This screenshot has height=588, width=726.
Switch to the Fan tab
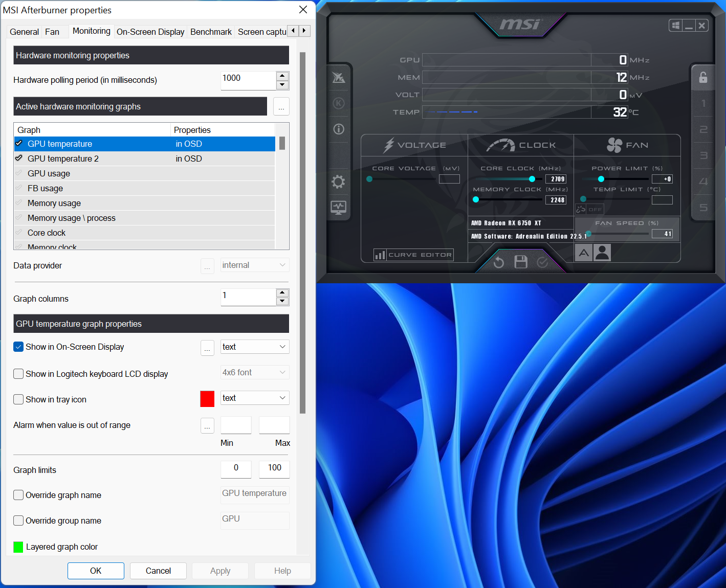[52, 32]
